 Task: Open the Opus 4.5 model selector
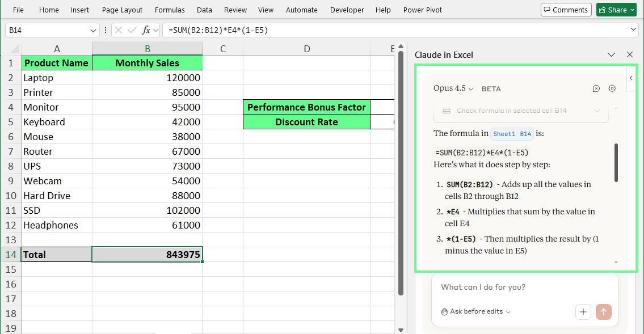tap(453, 88)
